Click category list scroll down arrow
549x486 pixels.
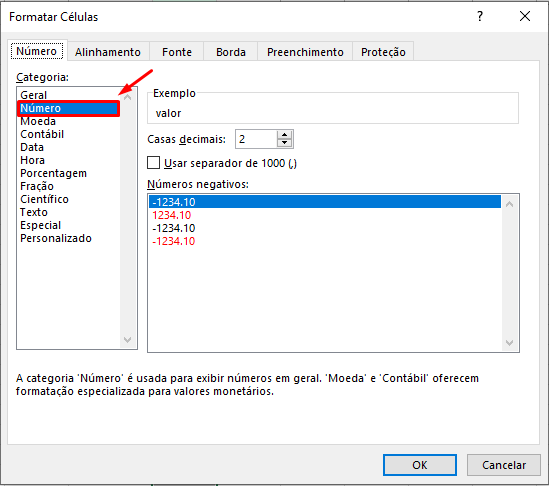click(128, 339)
